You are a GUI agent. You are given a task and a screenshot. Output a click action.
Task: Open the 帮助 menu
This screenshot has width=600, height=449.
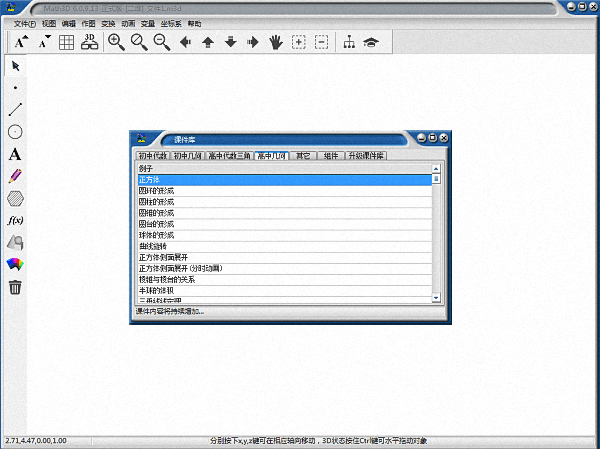tap(194, 22)
